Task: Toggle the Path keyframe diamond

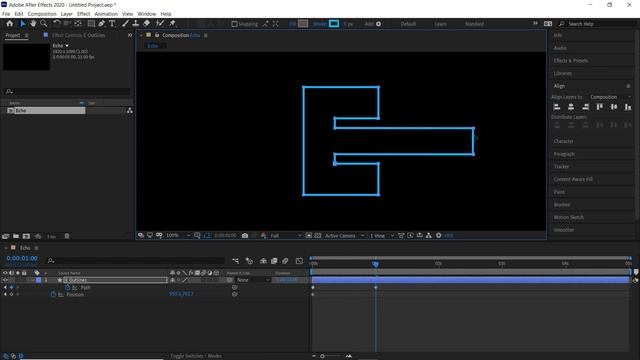Action: point(11,287)
